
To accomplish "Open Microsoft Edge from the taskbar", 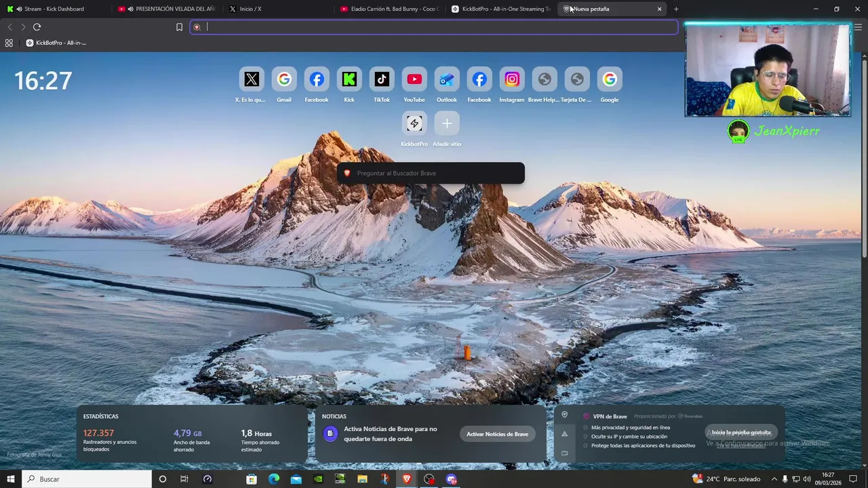I will coord(273,479).
